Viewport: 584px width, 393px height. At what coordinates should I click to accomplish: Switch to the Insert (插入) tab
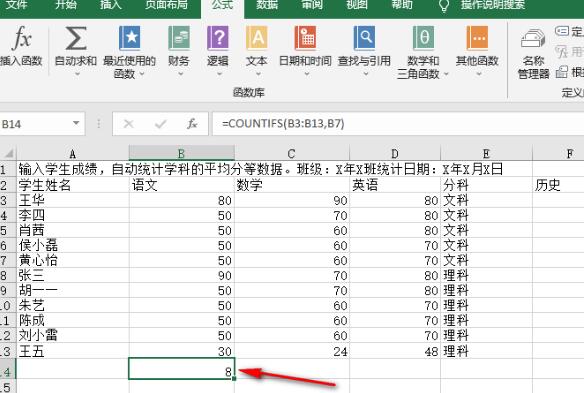(111, 5)
